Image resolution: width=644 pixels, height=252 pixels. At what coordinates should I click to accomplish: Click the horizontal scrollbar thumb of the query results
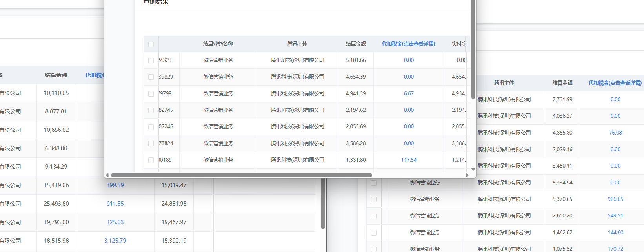pos(241,175)
